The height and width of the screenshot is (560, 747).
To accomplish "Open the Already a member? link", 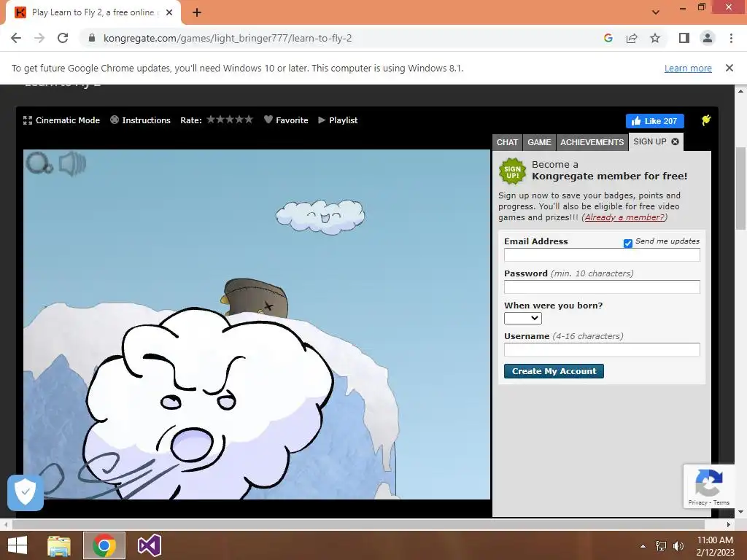I will (624, 217).
